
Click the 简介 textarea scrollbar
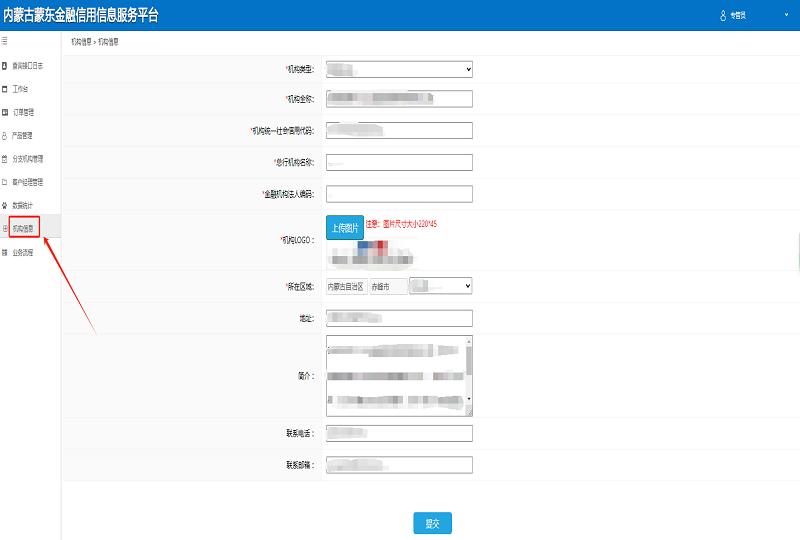pyautogui.click(x=468, y=375)
